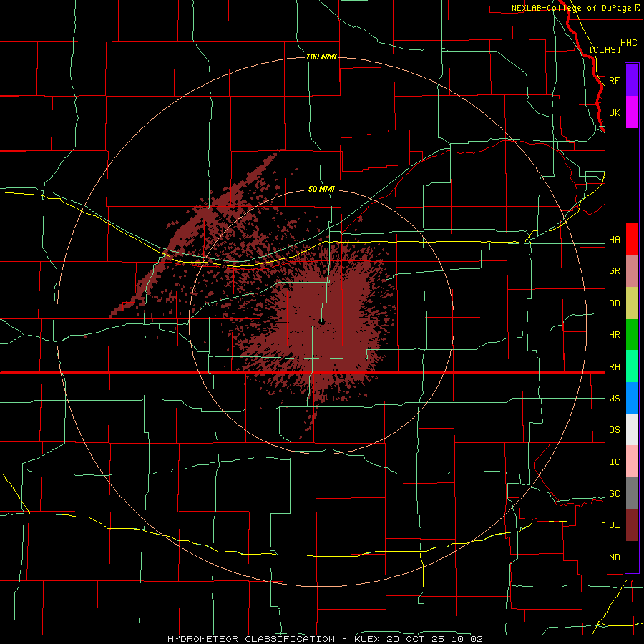Viewport: 644px width, 644px height.
Task: Click the white DS legend color swatch
Action: click(632, 429)
